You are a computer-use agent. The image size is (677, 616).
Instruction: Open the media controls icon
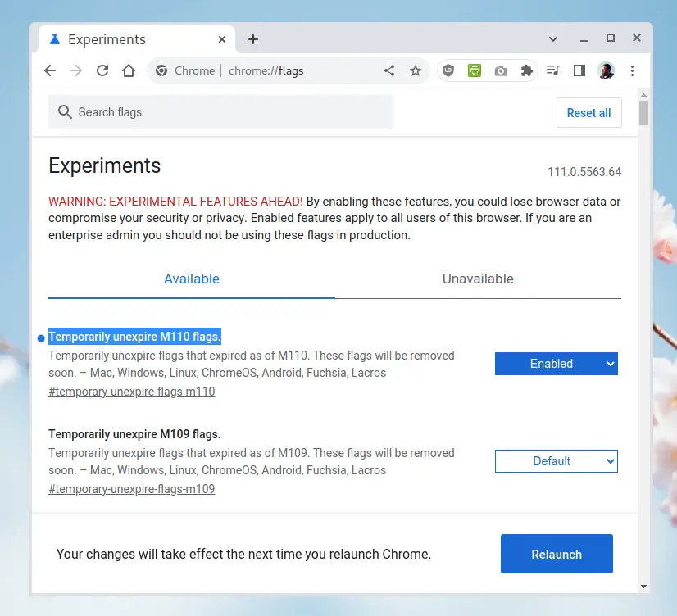tap(553, 70)
